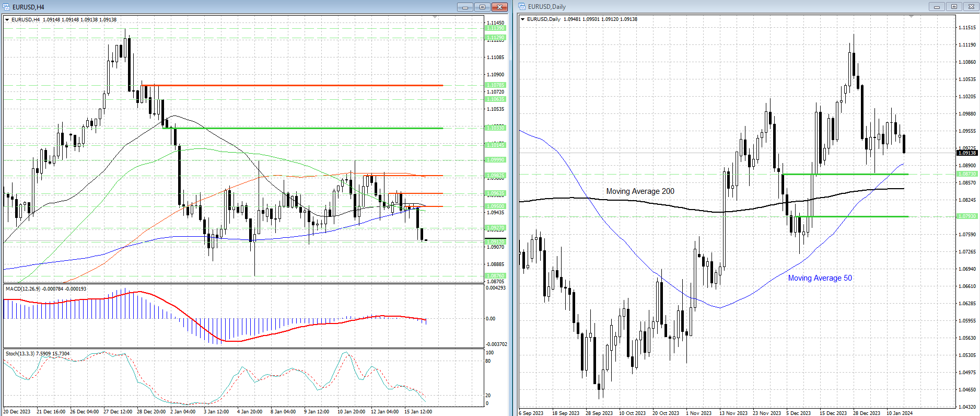
Task: Select the orange 1.10785 horizontal line
Action: tap(293, 85)
